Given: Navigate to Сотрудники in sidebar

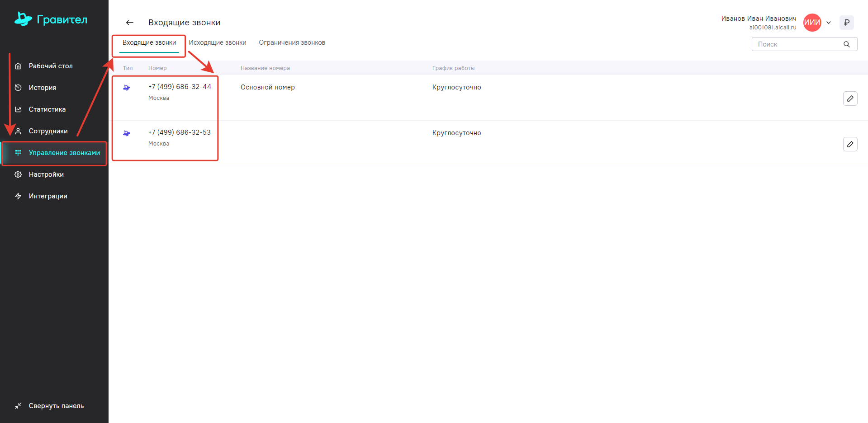Looking at the screenshot, I should pyautogui.click(x=48, y=131).
